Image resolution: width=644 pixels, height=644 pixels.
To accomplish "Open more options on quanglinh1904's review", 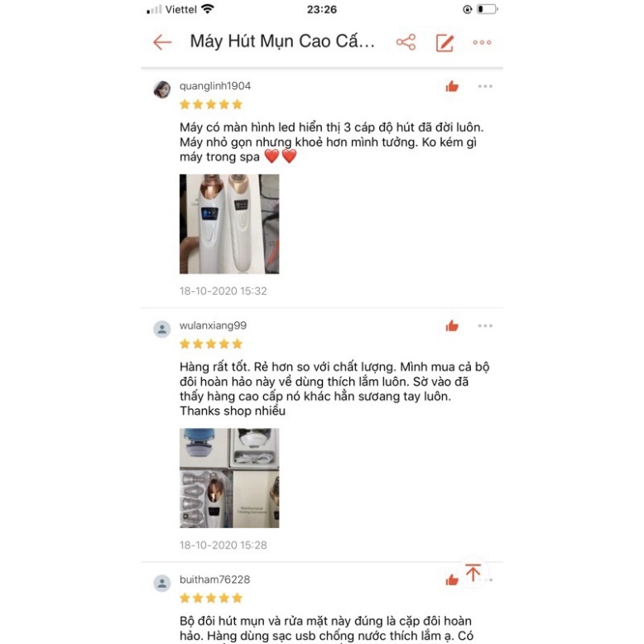I will [485, 86].
